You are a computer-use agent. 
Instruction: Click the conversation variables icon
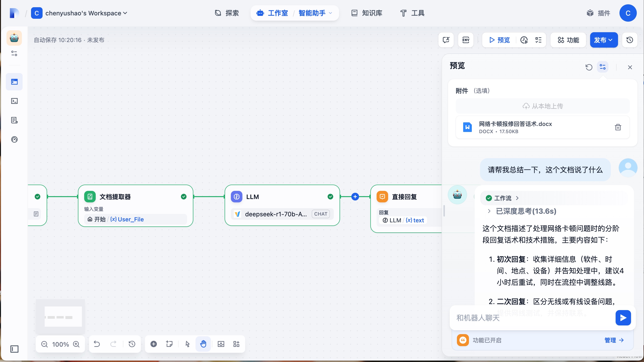pyautogui.click(x=446, y=40)
